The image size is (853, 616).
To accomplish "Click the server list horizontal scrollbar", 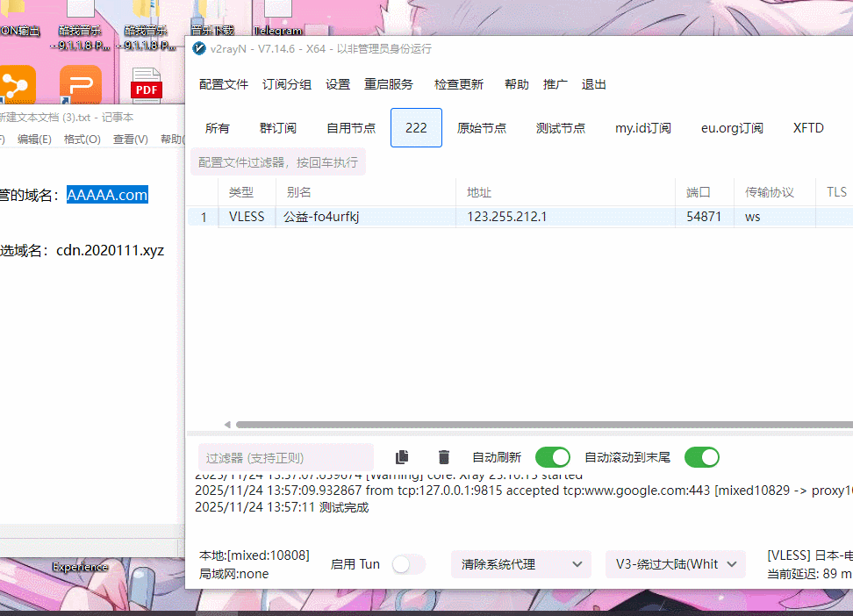I will point(544,425).
